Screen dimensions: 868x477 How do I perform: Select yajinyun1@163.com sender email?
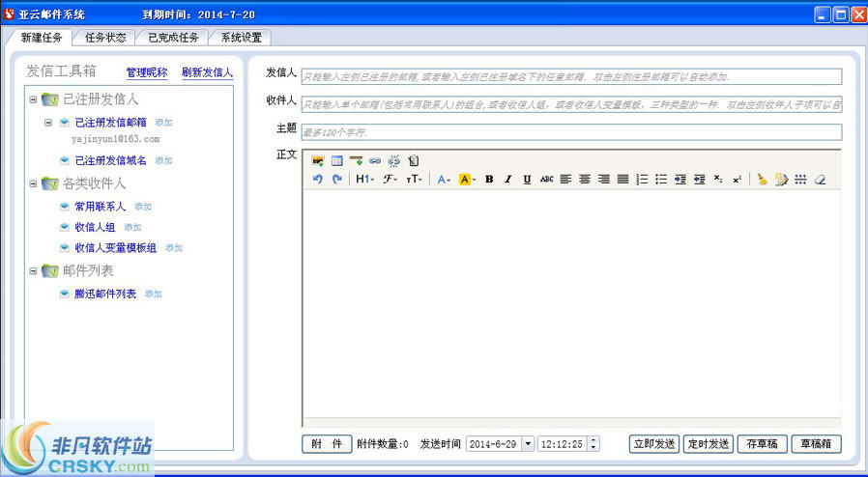click(x=116, y=139)
